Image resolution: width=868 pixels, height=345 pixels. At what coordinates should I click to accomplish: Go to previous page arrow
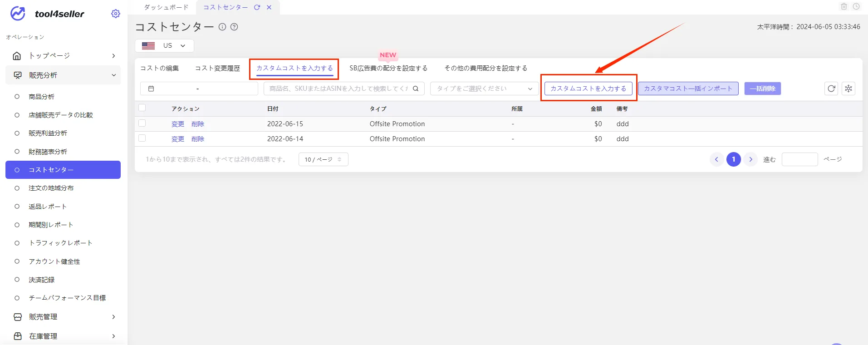(716, 159)
